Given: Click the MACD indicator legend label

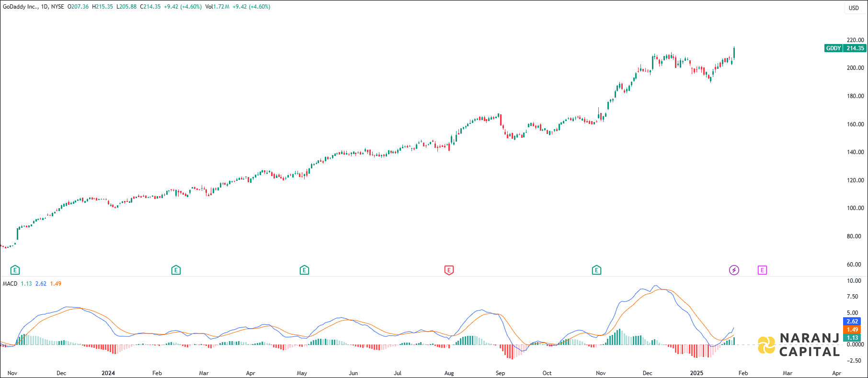Looking at the screenshot, I should click(x=10, y=284).
